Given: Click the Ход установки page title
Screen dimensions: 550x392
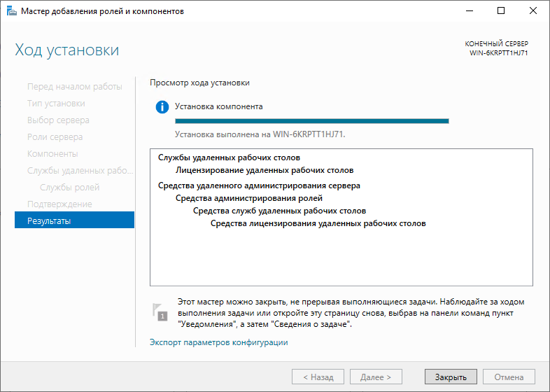Looking at the screenshot, I should point(67,50).
